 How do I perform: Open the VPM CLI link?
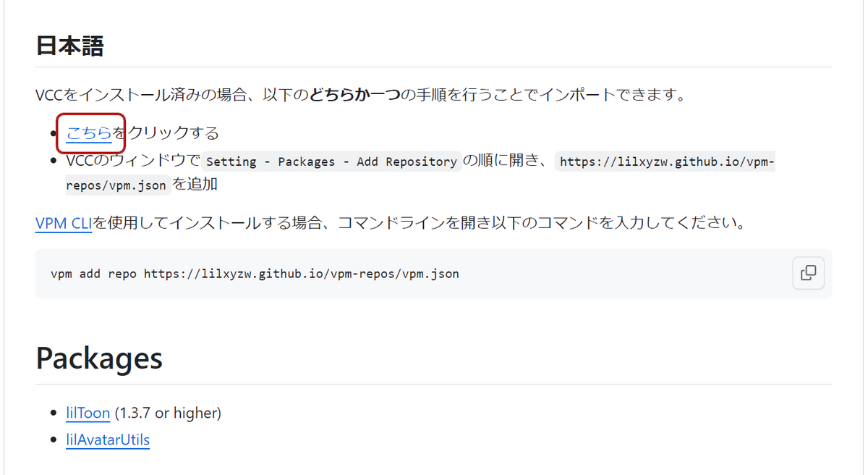63,222
